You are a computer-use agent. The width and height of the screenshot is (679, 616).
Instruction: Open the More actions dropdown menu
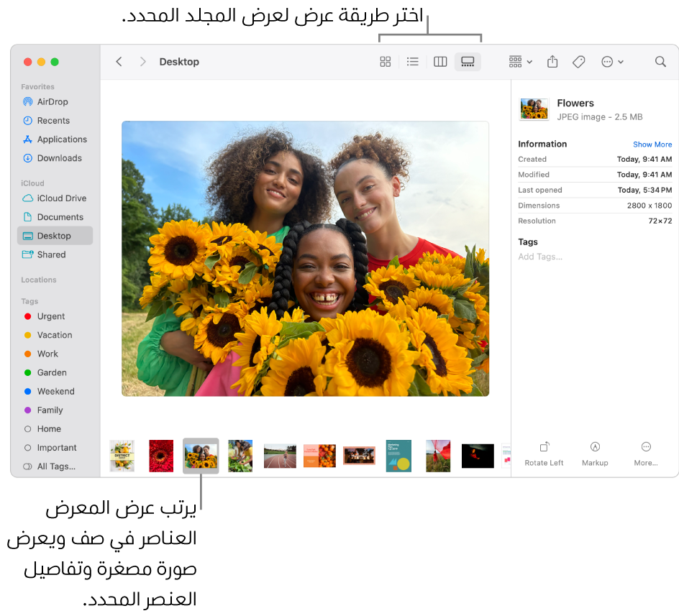pos(612,62)
